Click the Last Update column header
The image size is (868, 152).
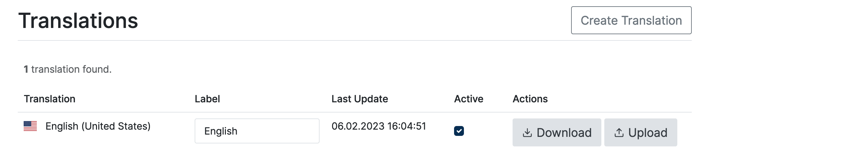coord(360,99)
